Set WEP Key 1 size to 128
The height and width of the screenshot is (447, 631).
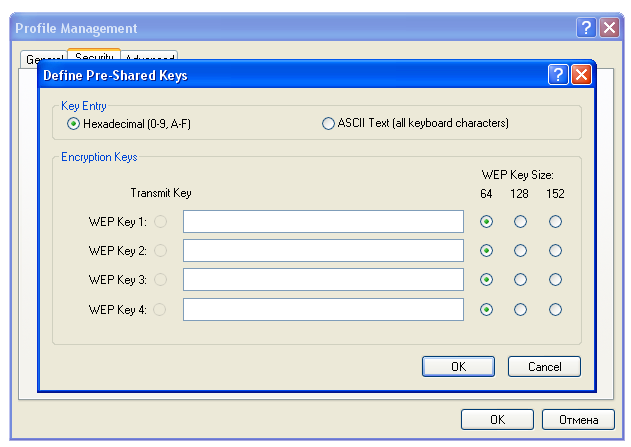520,221
